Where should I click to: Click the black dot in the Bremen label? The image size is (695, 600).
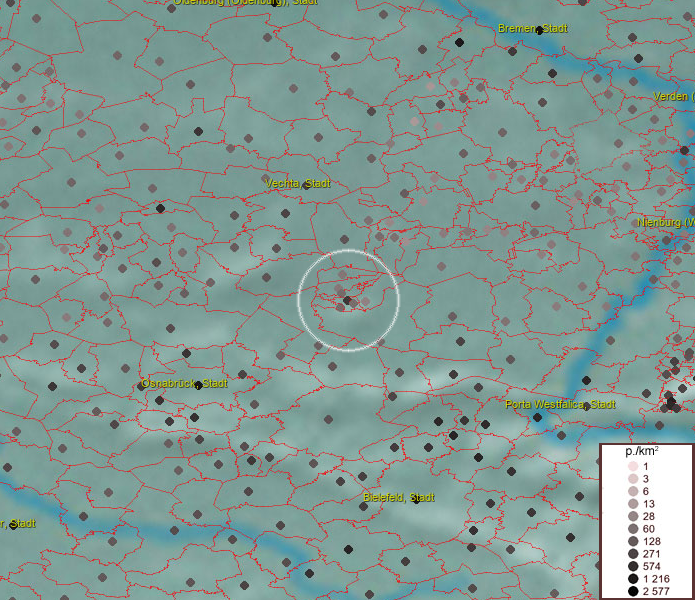pyautogui.click(x=539, y=30)
